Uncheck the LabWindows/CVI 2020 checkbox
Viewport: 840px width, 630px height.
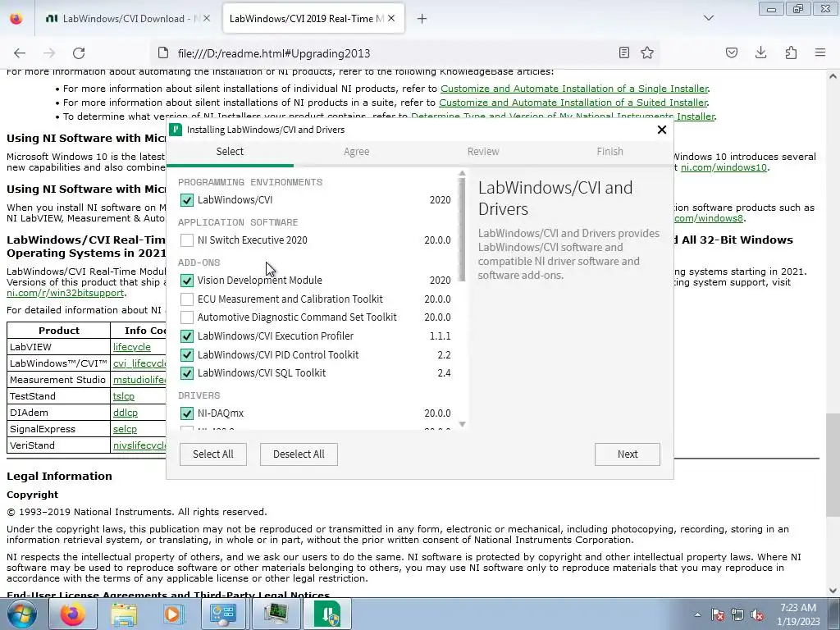click(x=186, y=200)
